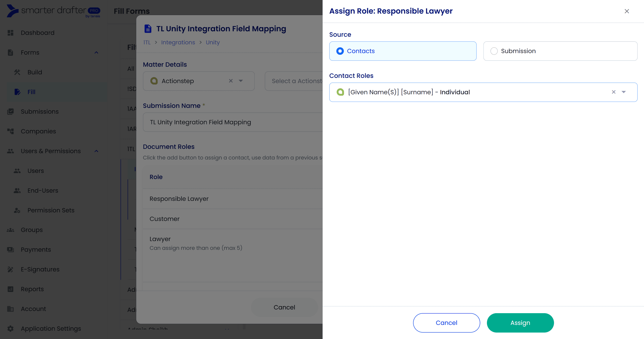Click the Integrations breadcrumb link
Viewport: 644px width, 339px height.
point(178,42)
